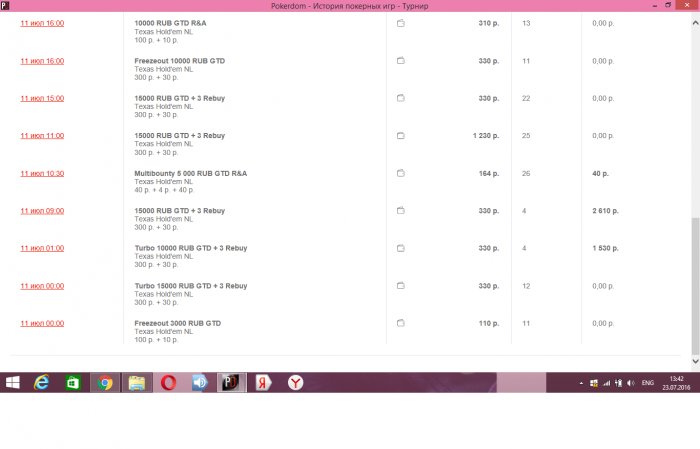Switch to Opera browser in taskbar
This screenshot has height=449, width=700.
(x=168, y=382)
